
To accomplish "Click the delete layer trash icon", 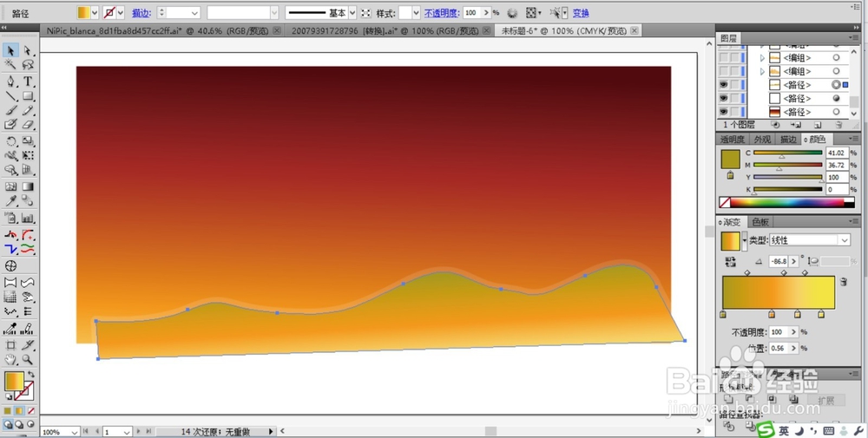I will (x=838, y=126).
